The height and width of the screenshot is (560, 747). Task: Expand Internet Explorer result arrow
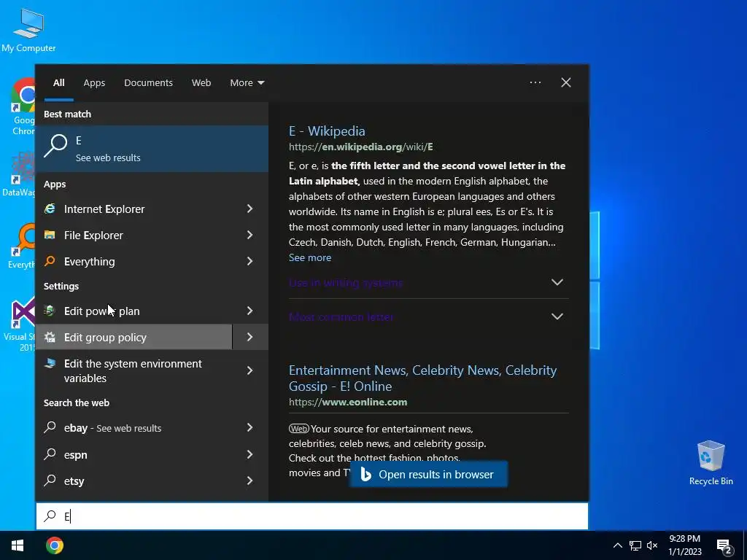(x=249, y=209)
